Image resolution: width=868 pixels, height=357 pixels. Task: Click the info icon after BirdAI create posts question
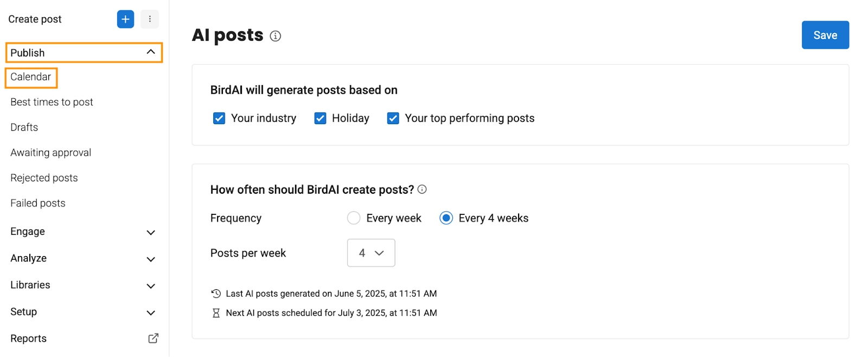coord(422,189)
